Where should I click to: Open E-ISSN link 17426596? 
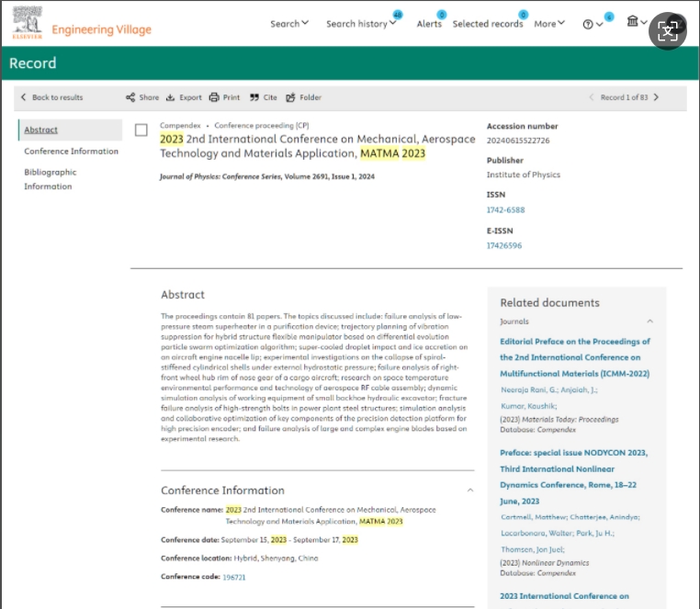504,245
